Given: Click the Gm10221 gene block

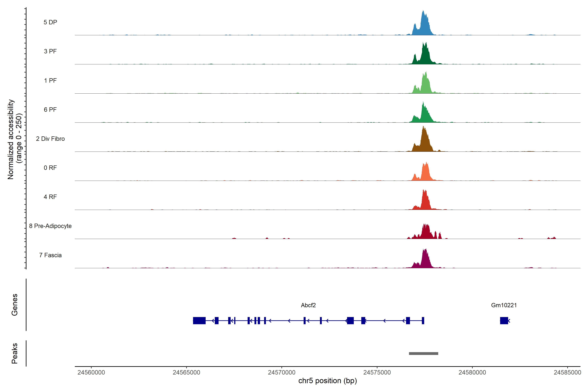Looking at the screenshot, I should point(504,320).
